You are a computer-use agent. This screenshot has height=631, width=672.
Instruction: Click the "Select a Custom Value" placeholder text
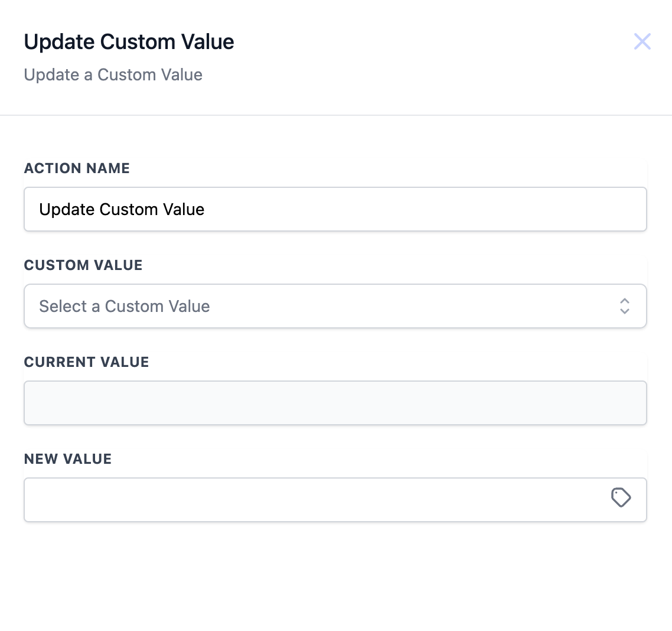click(x=125, y=306)
